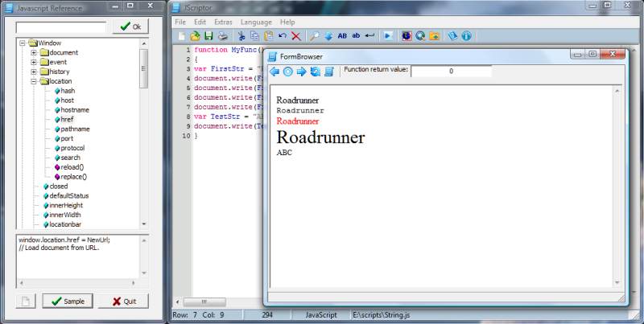Click the Q search toolbar icon
The width and height of the screenshot is (644, 324).
[x=420, y=36]
